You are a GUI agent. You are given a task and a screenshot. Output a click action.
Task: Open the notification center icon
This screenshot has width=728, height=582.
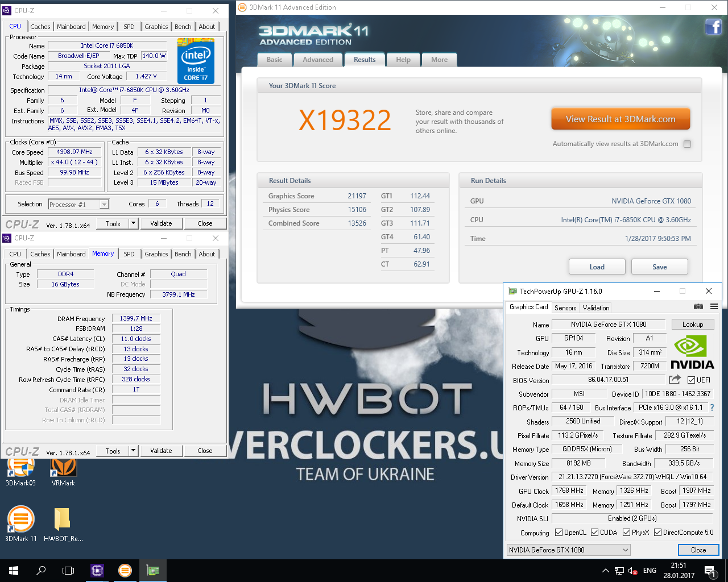tap(710, 571)
